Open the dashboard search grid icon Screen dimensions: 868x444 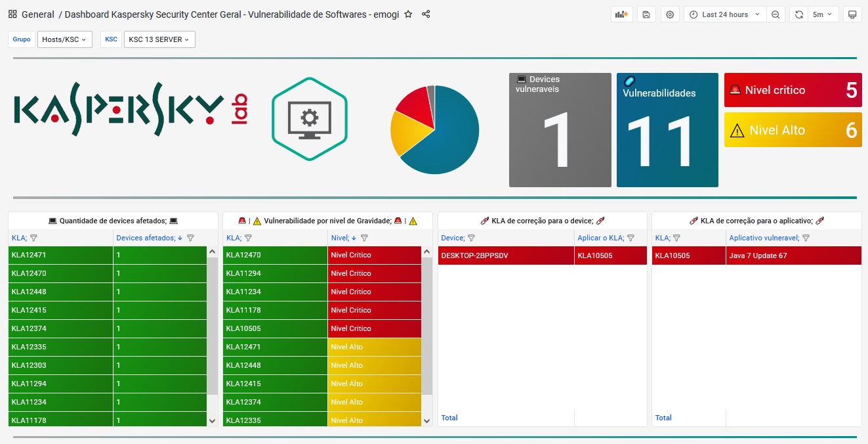click(12, 14)
